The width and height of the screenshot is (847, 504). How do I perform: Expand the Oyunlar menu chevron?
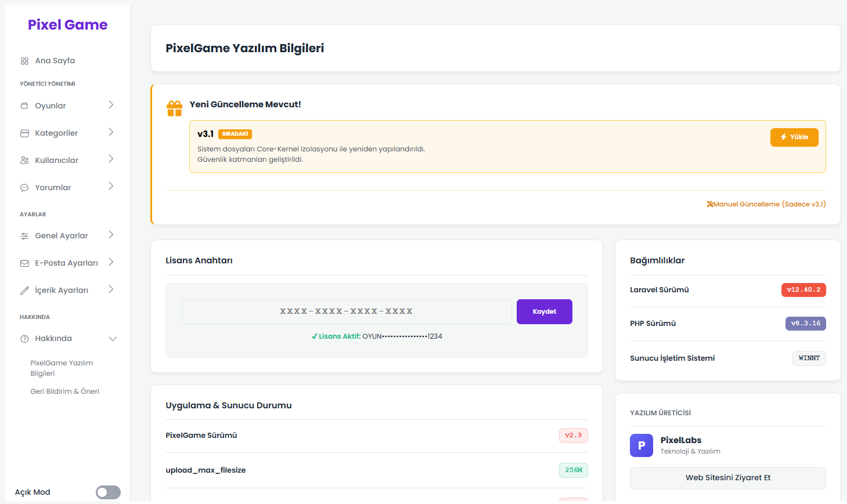click(111, 105)
